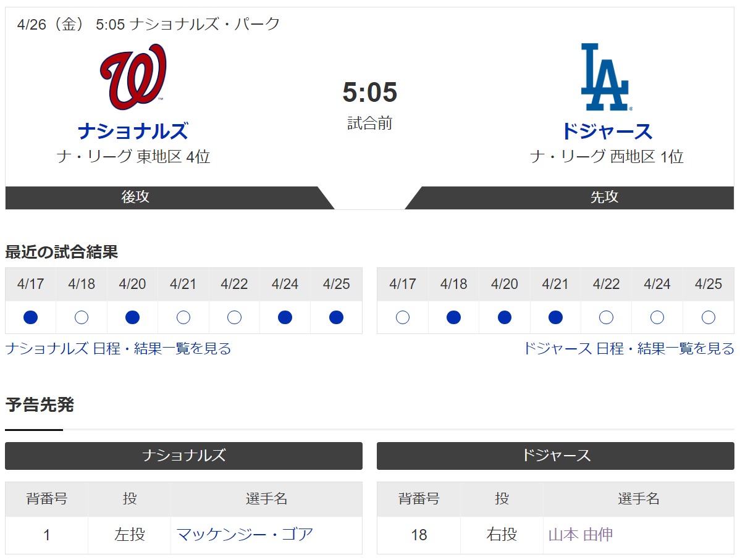Open ナショナルズ 日程・結果一覧を見る link

point(118,349)
